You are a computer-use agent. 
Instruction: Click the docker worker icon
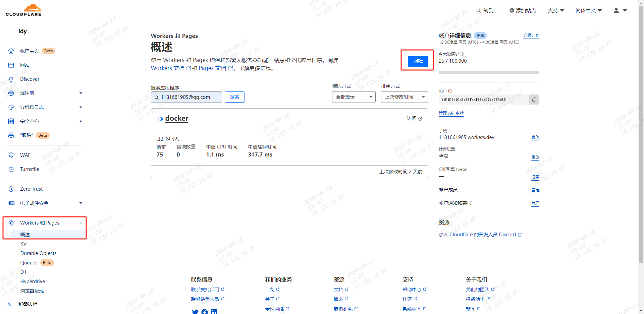pyautogui.click(x=160, y=119)
